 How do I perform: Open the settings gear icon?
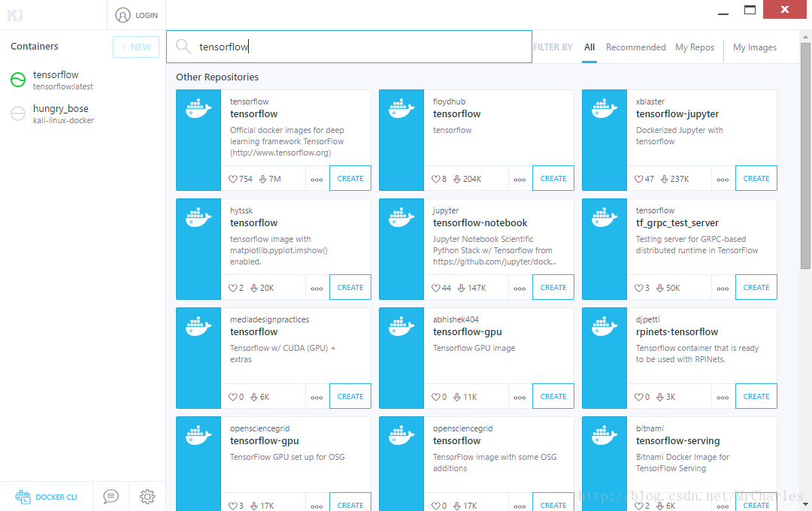[x=147, y=497]
